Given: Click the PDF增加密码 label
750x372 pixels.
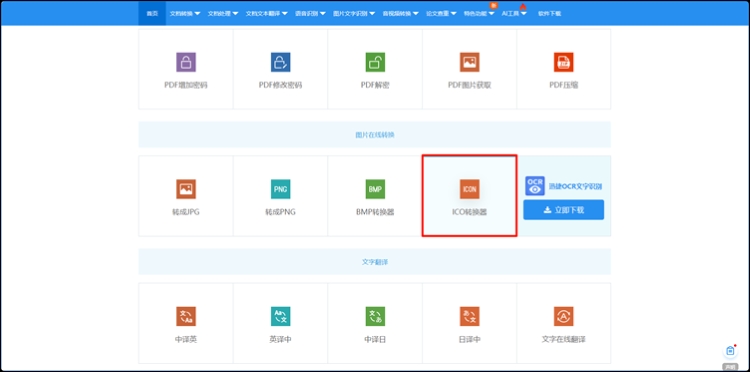Looking at the screenshot, I should (x=186, y=85).
